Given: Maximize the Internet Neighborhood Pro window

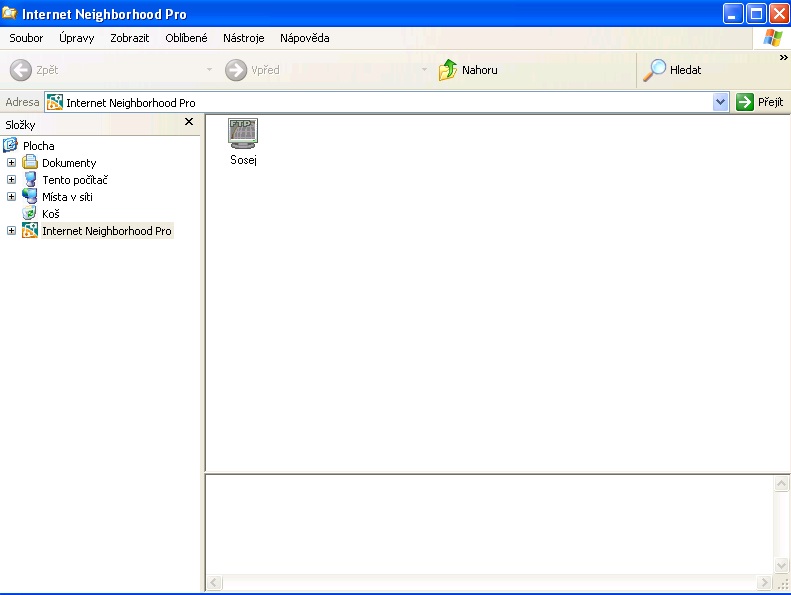Looking at the screenshot, I should tap(756, 14).
